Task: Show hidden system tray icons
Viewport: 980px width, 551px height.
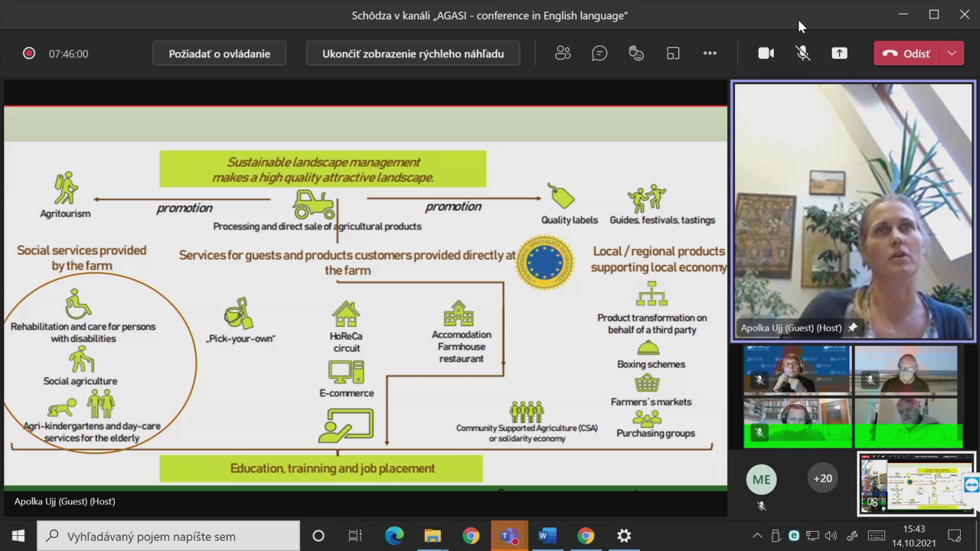Action: click(x=757, y=536)
